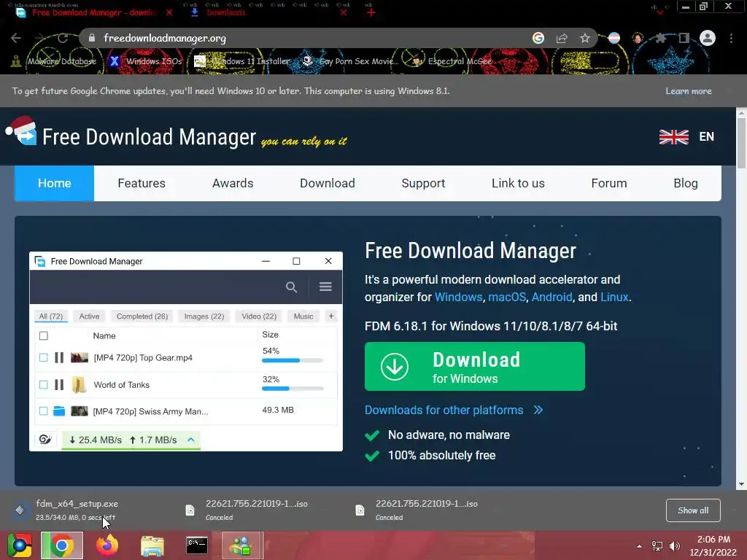Viewport: 747px width, 560px height.
Task: Open the Chrome three-dot menu
Action: coord(731,38)
